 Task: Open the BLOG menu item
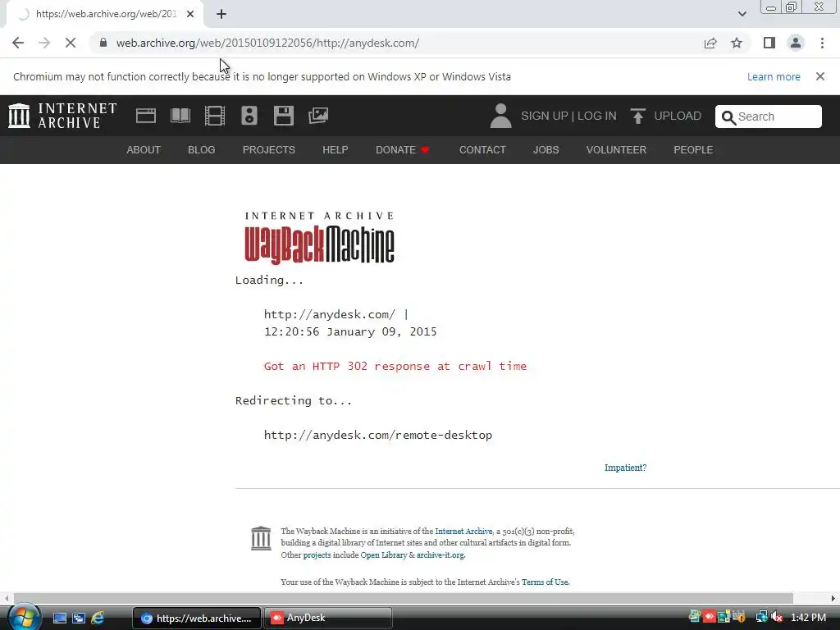coord(202,150)
